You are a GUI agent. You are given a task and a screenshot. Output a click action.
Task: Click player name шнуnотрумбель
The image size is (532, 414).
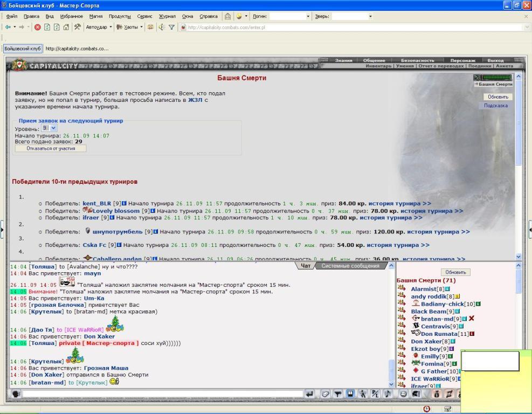pyautogui.click(x=118, y=232)
